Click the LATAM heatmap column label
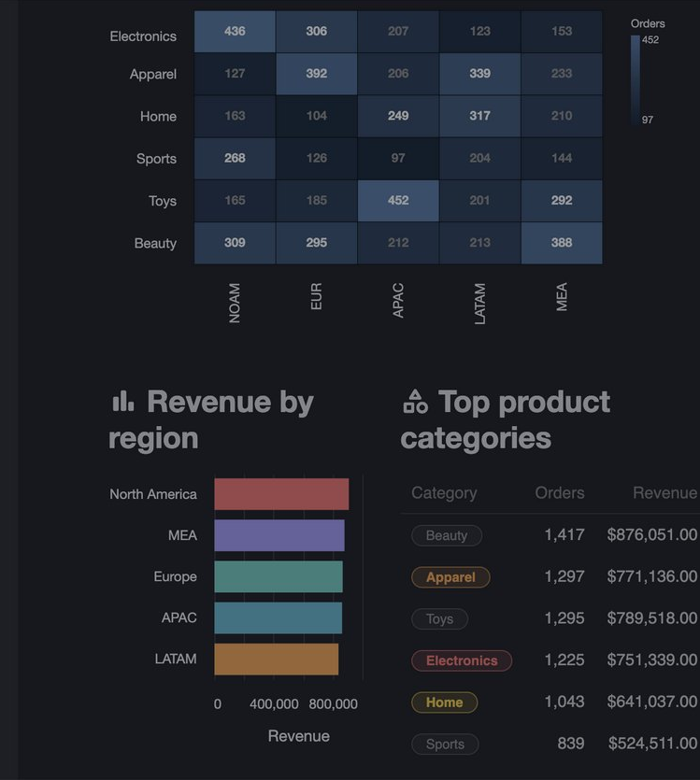The image size is (700, 780). click(479, 304)
